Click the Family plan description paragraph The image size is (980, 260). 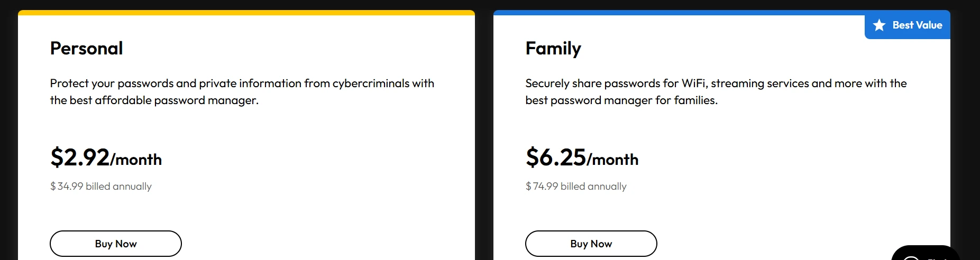point(716,91)
